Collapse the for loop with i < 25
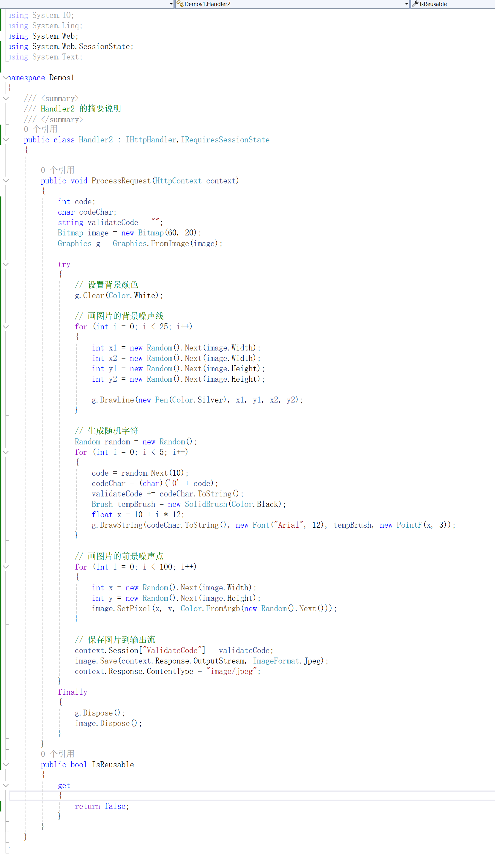Screen dimensions: 495x868 [x=5, y=327]
